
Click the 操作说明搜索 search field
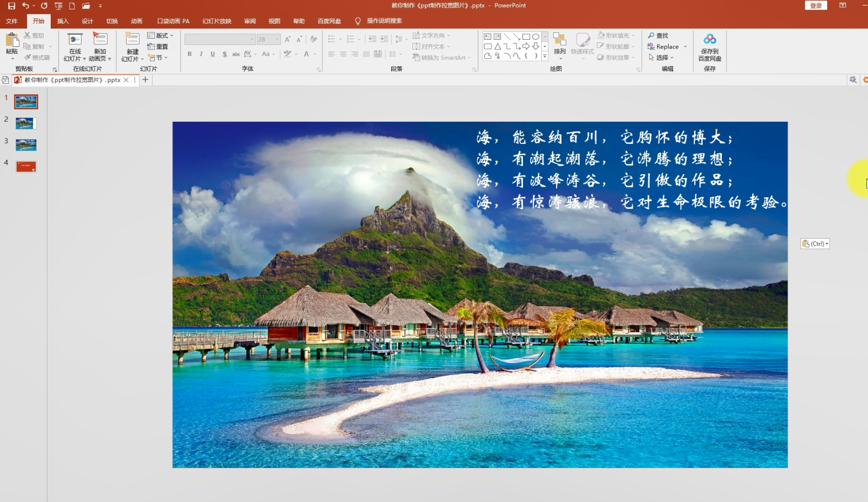click(x=385, y=21)
